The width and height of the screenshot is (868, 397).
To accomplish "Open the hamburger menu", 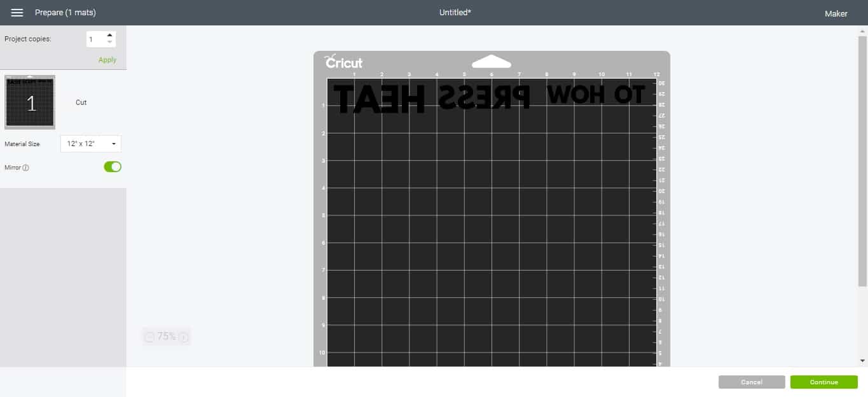I will pyautogui.click(x=17, y=13).
